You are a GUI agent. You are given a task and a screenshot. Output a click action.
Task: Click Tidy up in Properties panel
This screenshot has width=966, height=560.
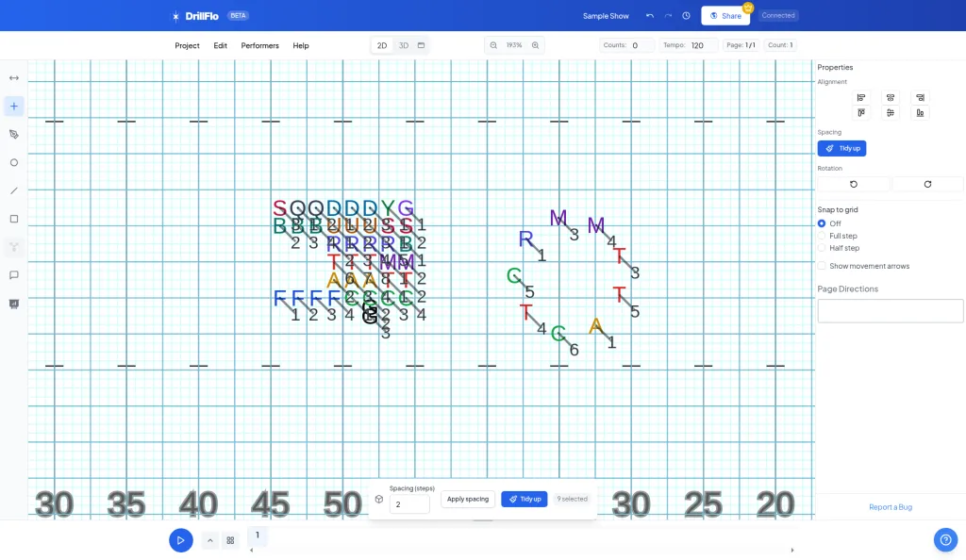841,148
